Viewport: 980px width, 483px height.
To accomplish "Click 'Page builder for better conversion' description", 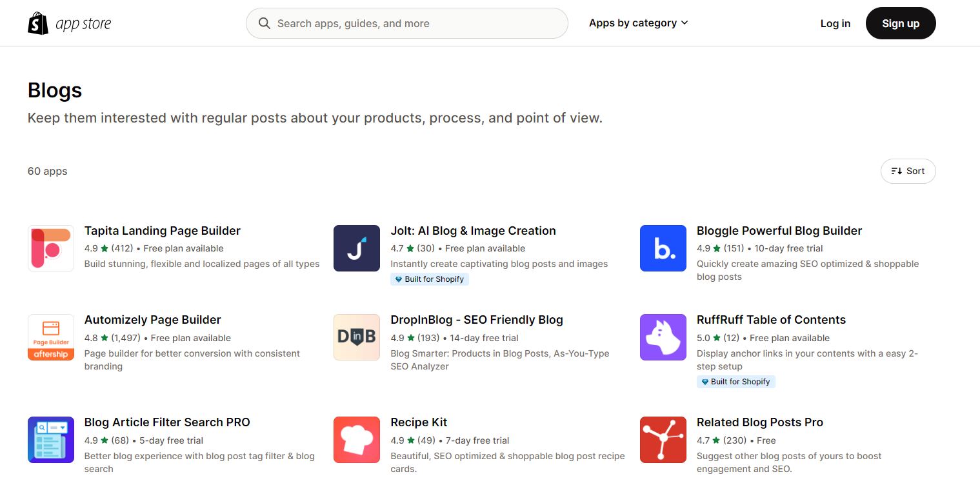I will click(x=192, y=360).
